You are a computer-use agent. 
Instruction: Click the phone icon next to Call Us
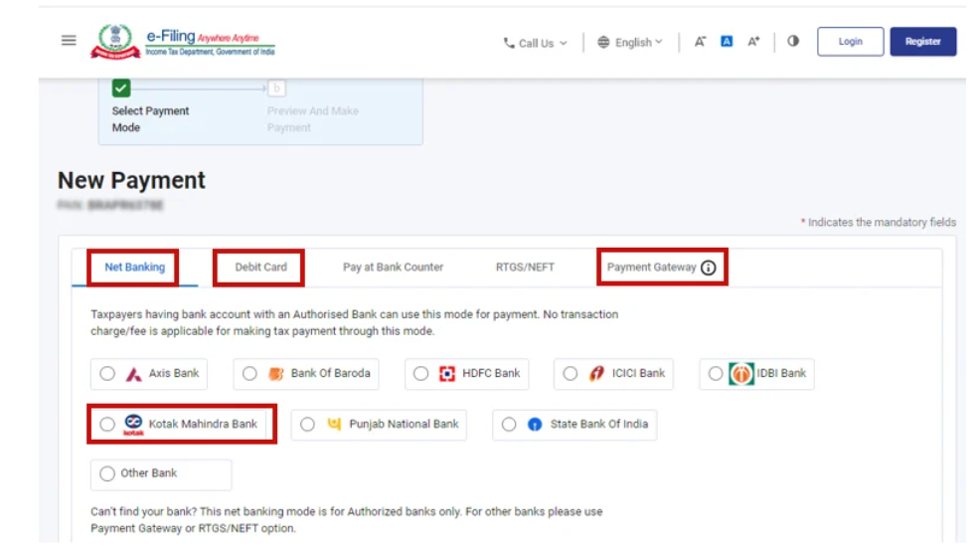click(x=509, y=43)
